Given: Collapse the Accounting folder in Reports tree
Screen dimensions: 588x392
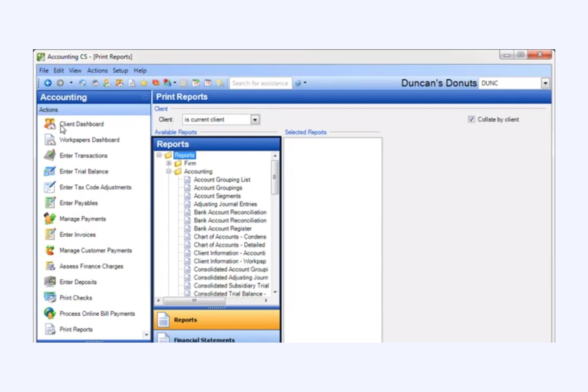Looking at the screenshot, I should [169, 171].
